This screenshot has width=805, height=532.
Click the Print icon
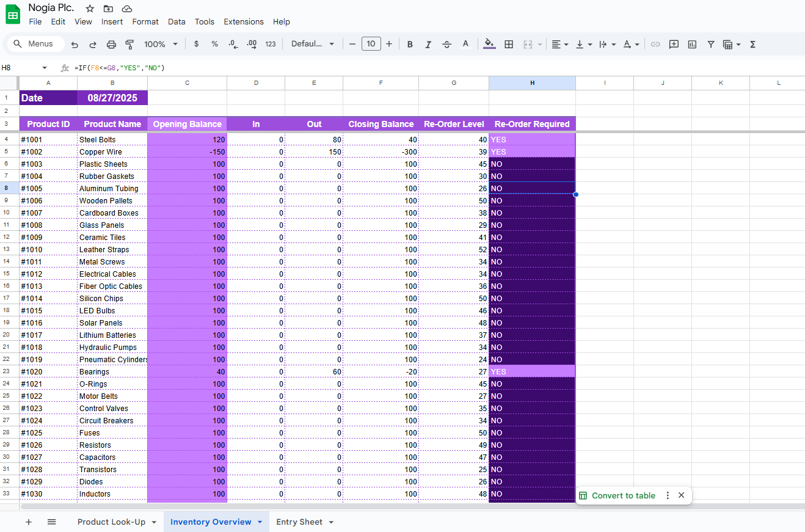point(111,44)
